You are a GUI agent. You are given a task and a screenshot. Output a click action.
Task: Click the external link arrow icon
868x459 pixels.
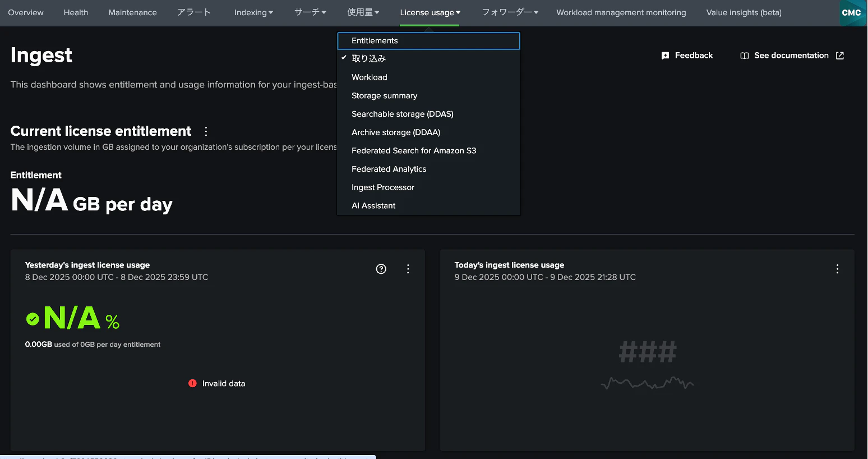840,56
